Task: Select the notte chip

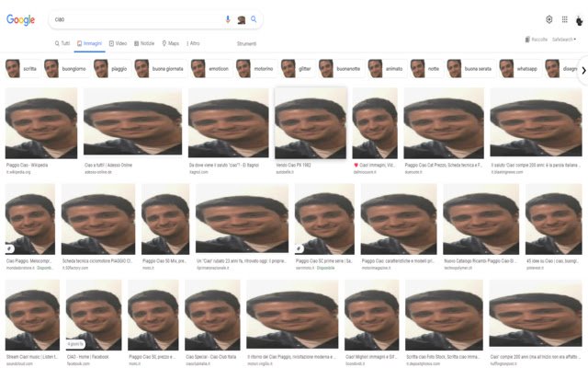Action: click(x=425, y=69)
